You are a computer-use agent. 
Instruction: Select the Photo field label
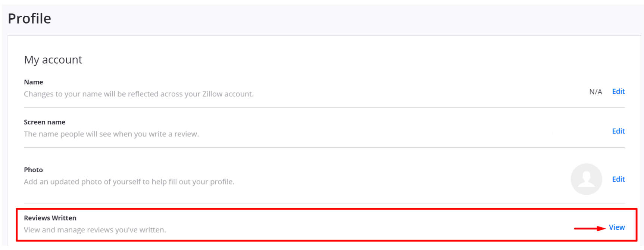(33, 170)
